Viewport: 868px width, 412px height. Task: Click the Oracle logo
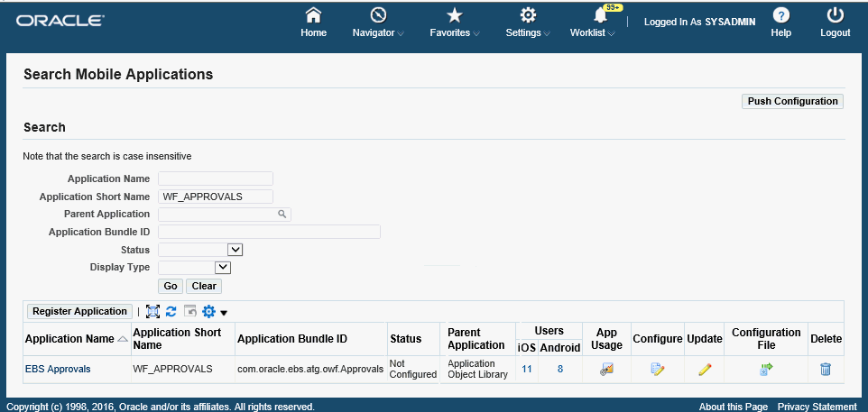coord(60,21)
